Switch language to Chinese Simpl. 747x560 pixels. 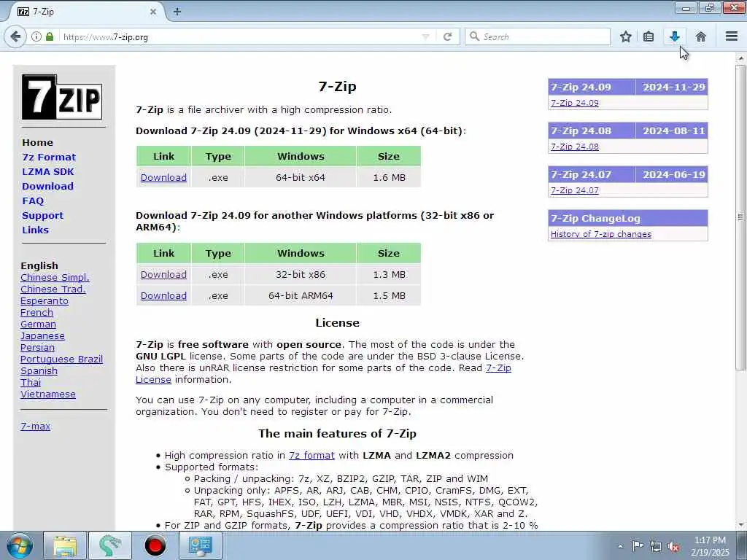point(55,278)
